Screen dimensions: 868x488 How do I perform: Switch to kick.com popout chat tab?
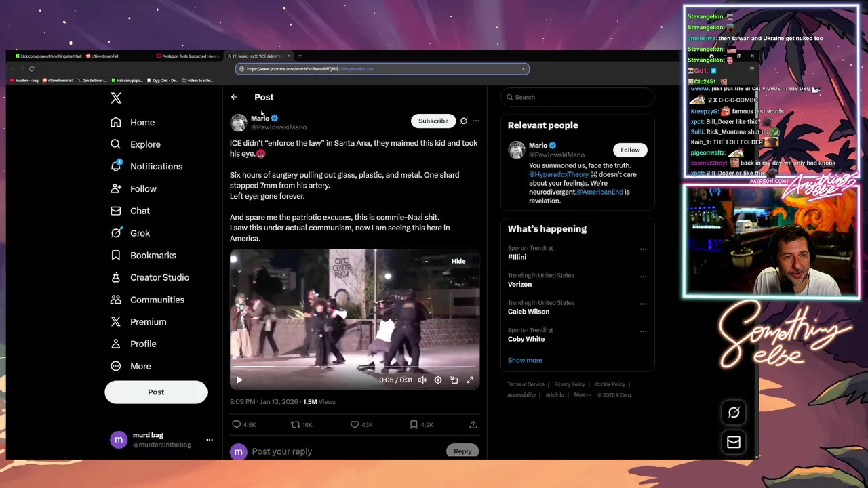point(47,56)
